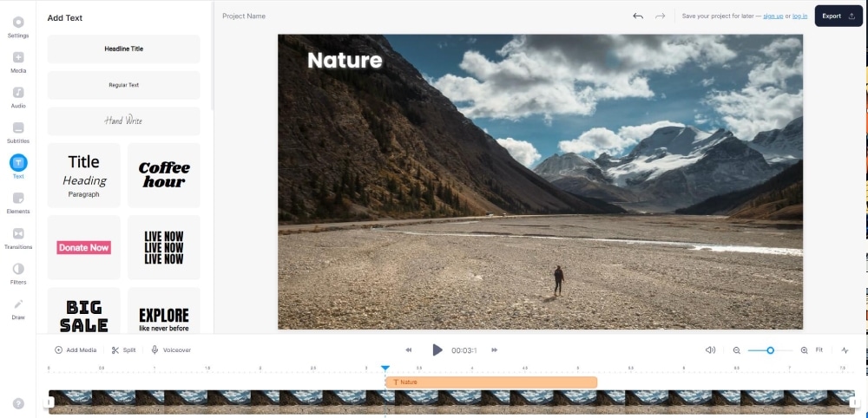
Task: Open the Media sidebar panel
Action: coord(18,62)
